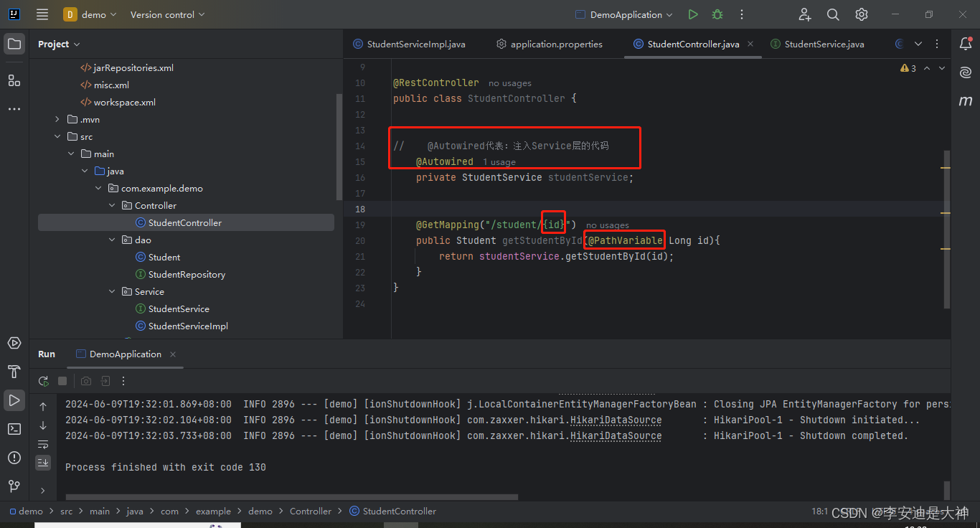The width and height of the screenshot is (980, 528).
Task: Open the main hamburger menu
Action: [x=42, y=14]
